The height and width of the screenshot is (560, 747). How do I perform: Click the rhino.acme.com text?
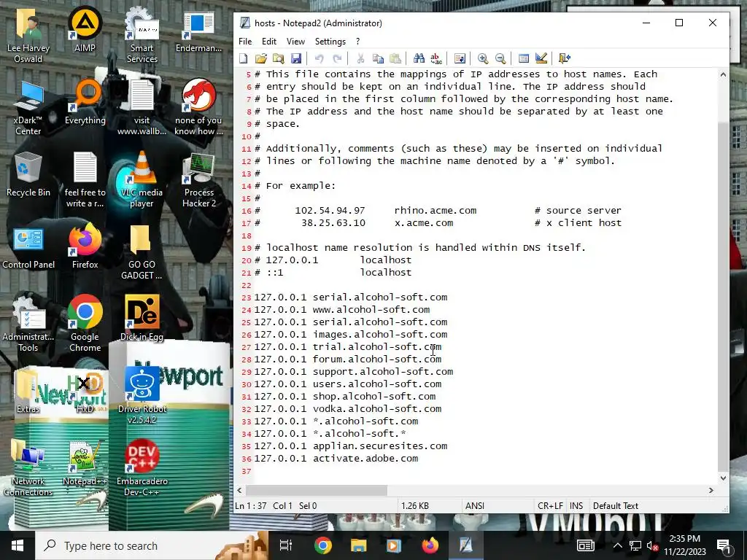(436, 211)
